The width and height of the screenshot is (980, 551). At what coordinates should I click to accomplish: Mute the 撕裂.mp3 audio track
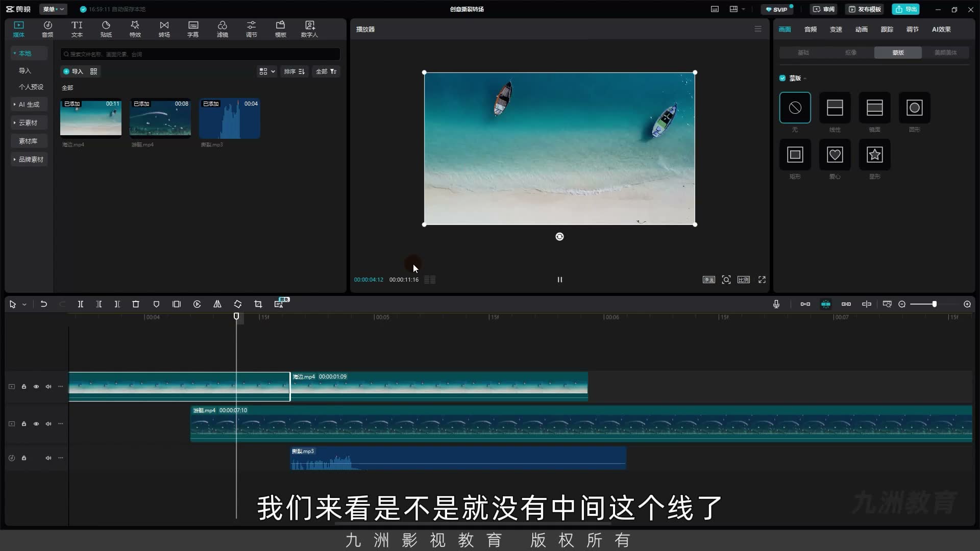click(x=48, y=458)
